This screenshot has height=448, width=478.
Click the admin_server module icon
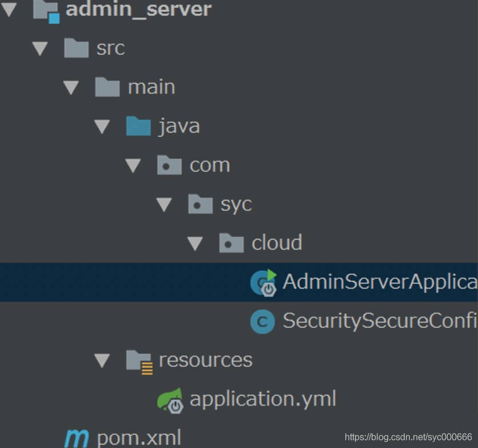tap(46, 10)
